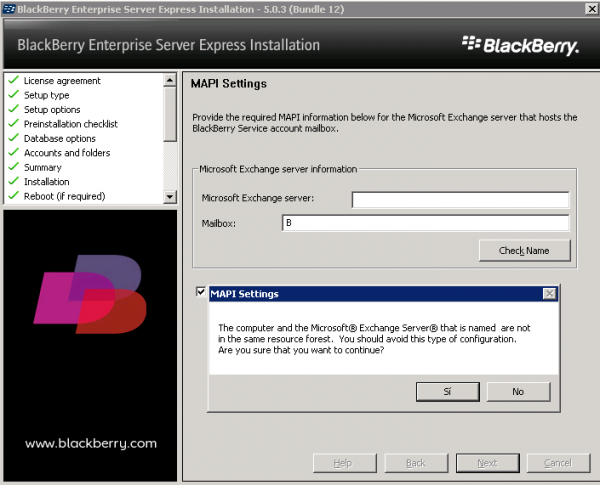
Task: Click No in MAPI Settings dialog
Action: [x=518, y=392]
